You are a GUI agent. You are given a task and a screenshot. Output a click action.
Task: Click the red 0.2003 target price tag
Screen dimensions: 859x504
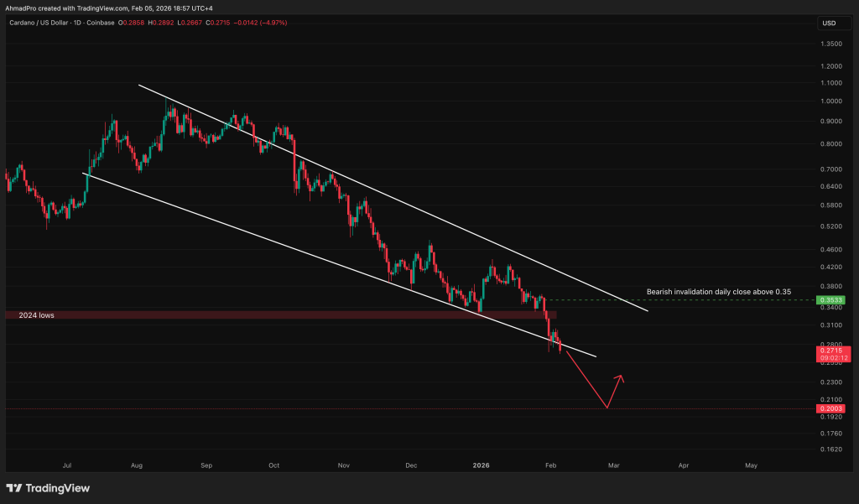point(830,408)
